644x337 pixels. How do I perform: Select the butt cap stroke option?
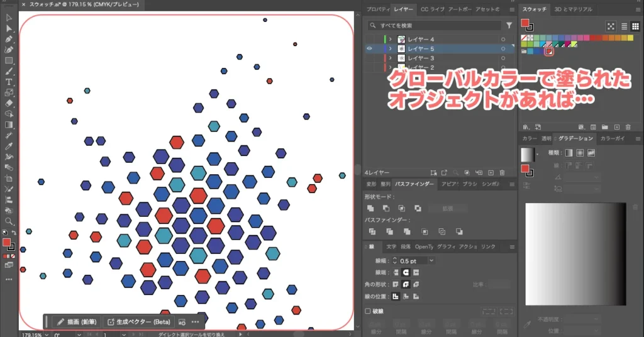coord(396,272)
